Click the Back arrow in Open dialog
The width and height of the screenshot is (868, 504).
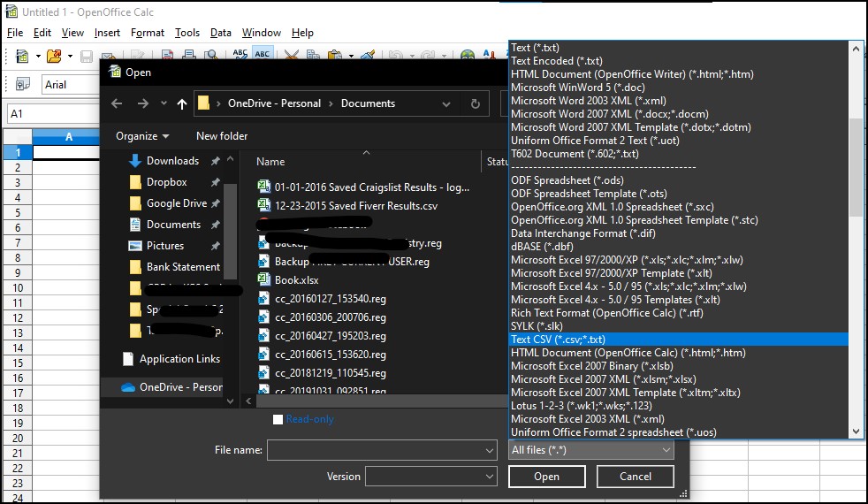[117, 103]
